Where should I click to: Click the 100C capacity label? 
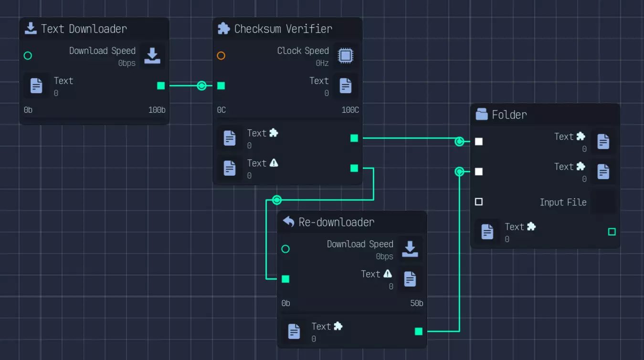[x=350, y=110]
